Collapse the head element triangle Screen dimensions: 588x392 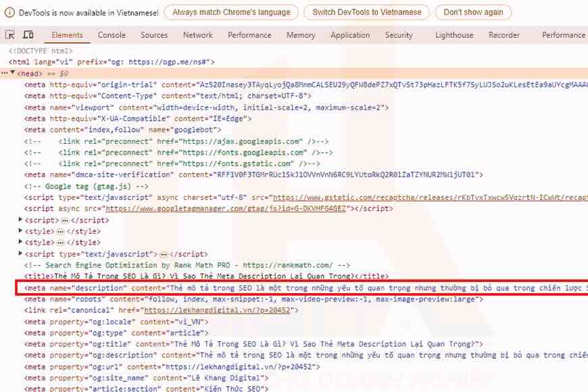pos(12,73)
